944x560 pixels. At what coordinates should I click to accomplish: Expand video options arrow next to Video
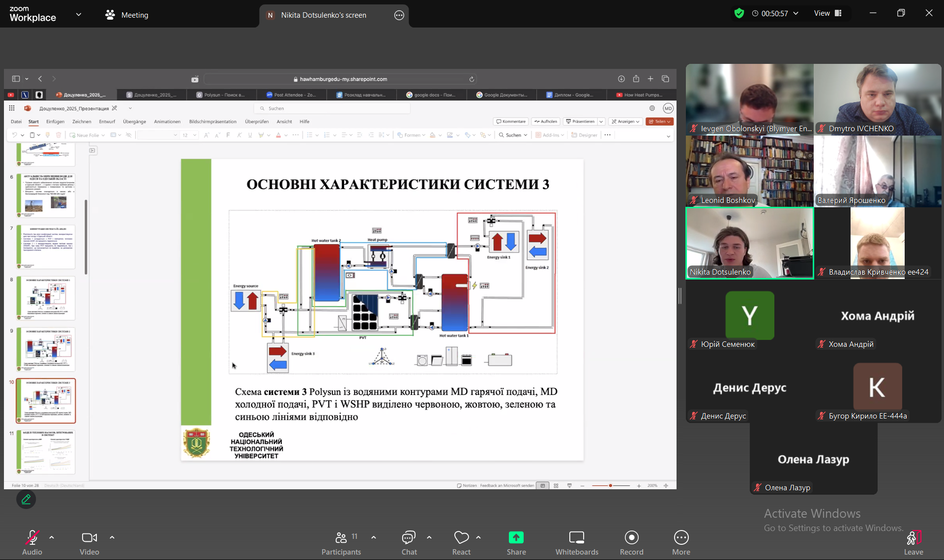coord(112,537)
